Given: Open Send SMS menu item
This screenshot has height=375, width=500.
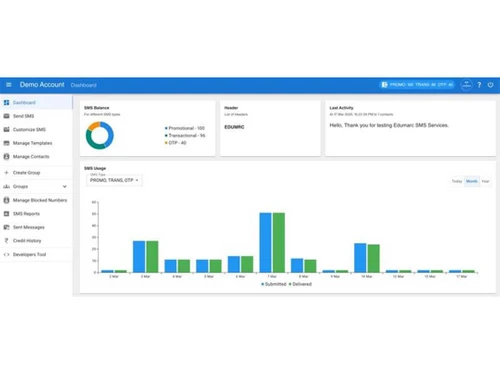Looking at the screenshot, I should coord(36,116).
